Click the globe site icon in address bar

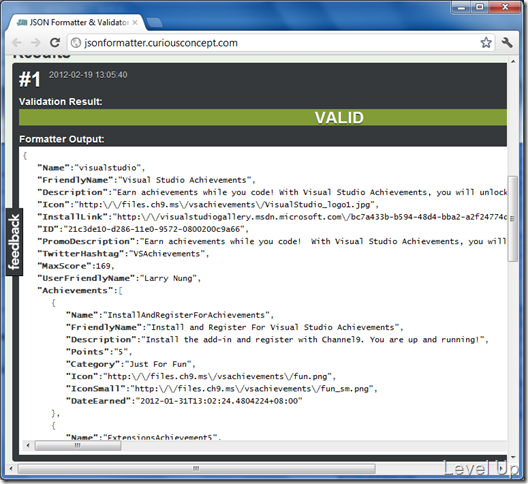tap(76, 43)
